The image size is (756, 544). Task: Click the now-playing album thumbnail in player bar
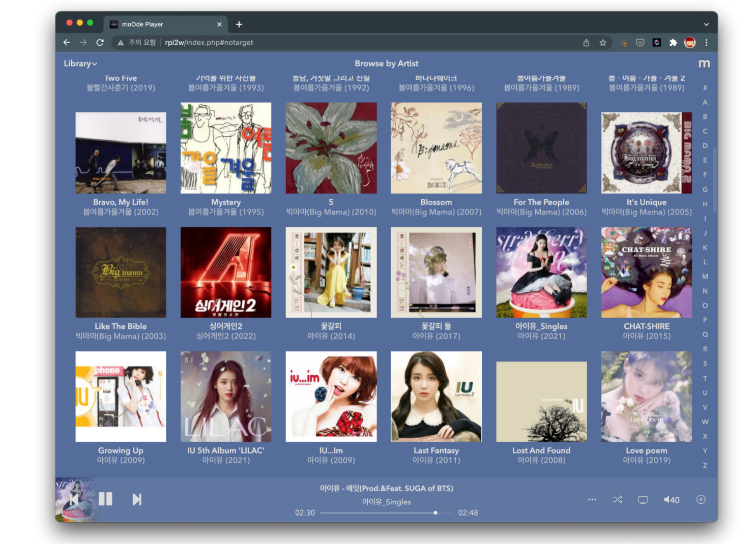pyautogui.click(x=76, y=500)
